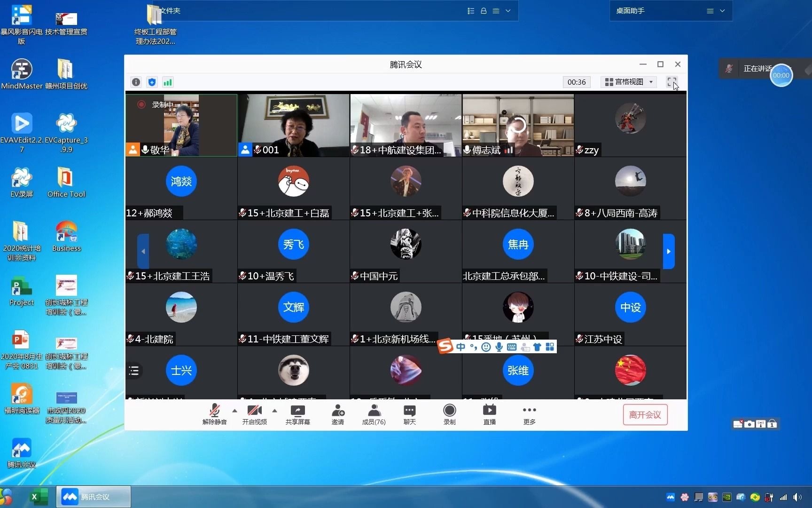
Task: Click the meeting timer 00:36
Action: click(x=577, y=82)
